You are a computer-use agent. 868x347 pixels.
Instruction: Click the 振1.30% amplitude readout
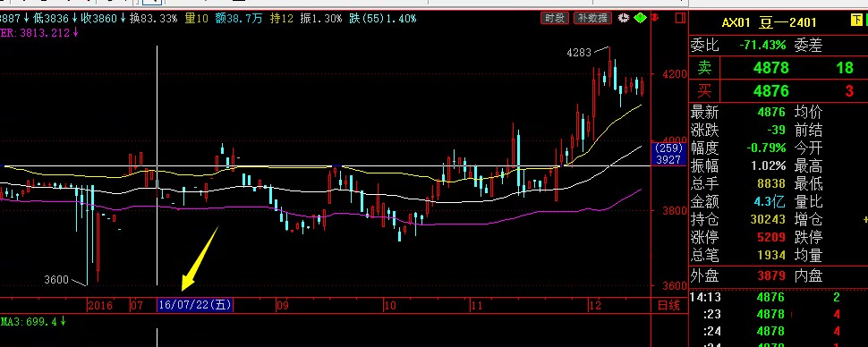coord(321,18)
